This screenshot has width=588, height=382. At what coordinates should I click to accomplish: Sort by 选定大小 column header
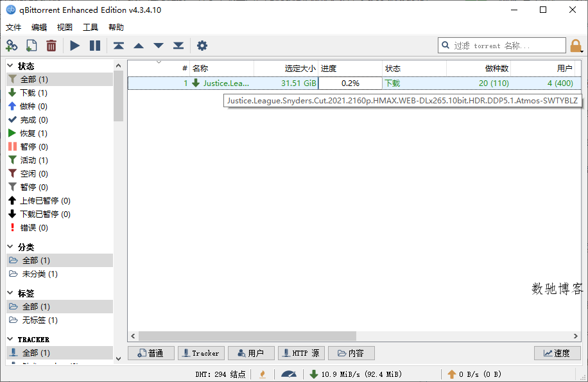tap(286, 68)
